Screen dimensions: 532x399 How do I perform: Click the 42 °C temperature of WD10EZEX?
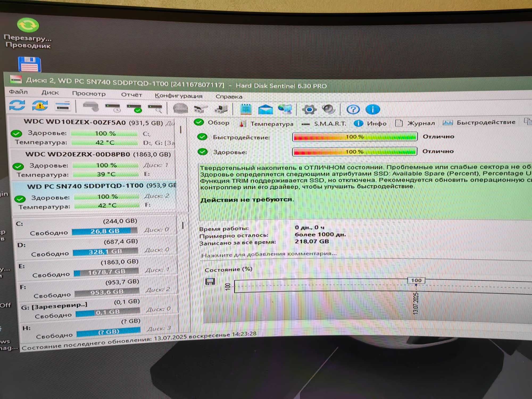(105, 143)
